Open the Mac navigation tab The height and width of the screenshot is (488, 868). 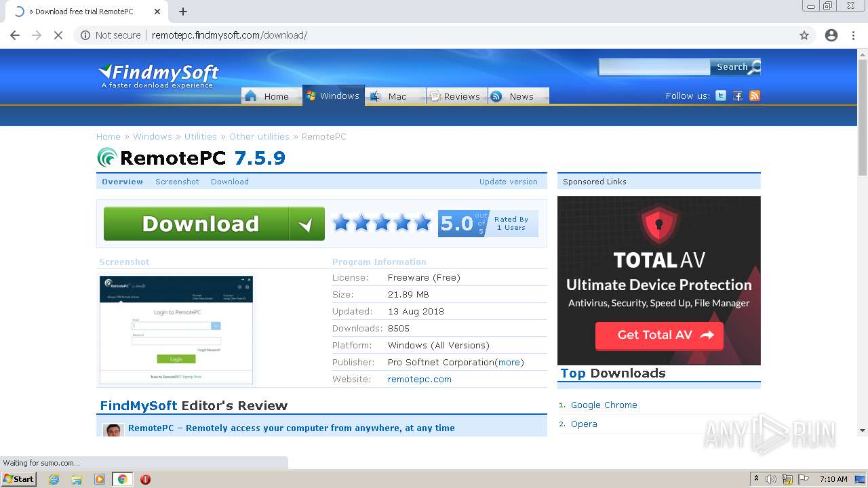[x=395, y=96]
